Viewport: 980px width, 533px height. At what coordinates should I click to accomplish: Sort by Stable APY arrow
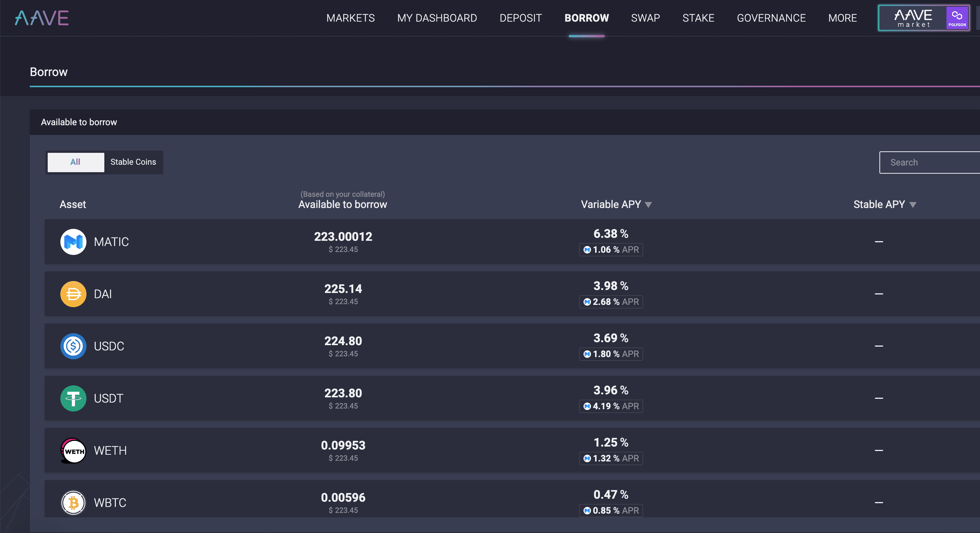(913, 205)
